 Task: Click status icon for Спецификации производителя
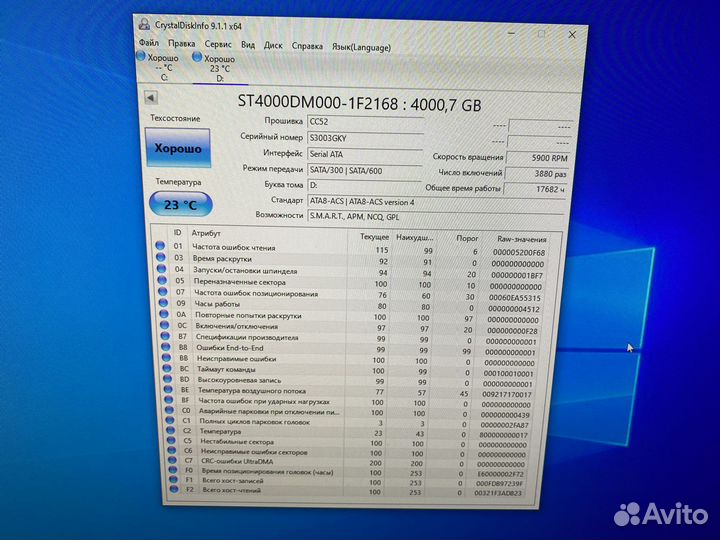pos(165,336)
